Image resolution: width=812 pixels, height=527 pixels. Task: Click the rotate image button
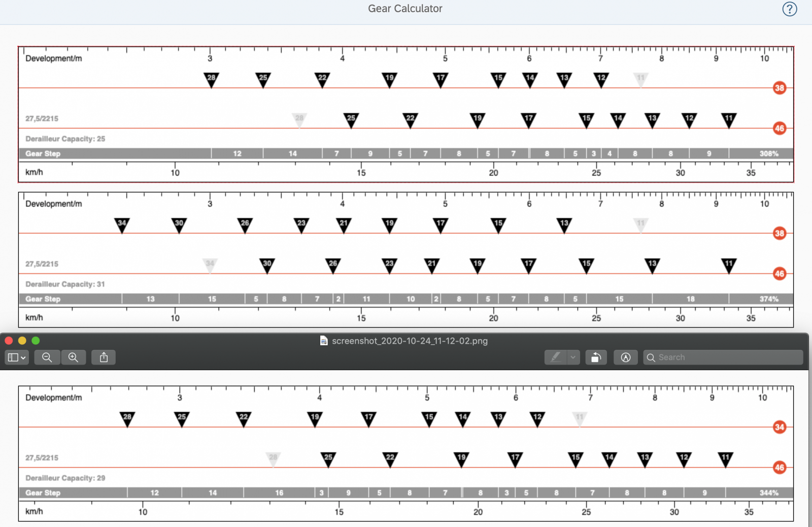coord(596,357)
